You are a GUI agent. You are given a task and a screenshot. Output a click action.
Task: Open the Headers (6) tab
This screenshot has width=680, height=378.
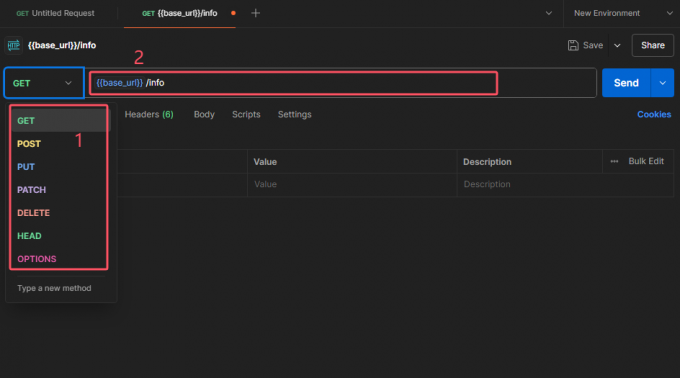click(x=149, y=114)
